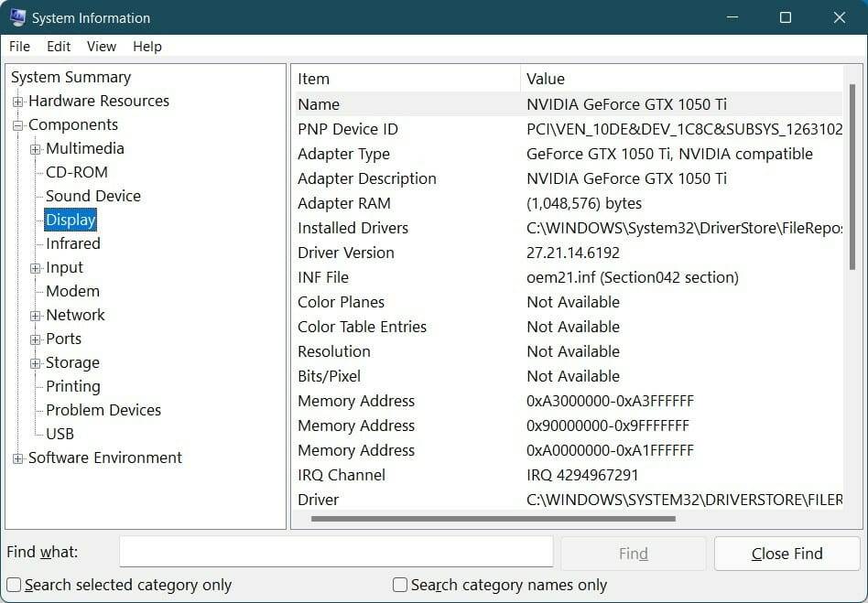Screen dimensions: 868x603
Task: Expand the Storage category
Action: (33, 362)
